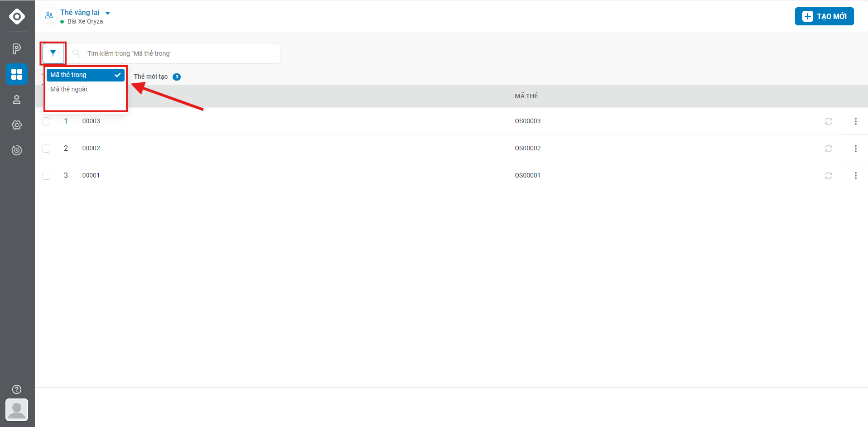Open more options for row OS00003

855,121
